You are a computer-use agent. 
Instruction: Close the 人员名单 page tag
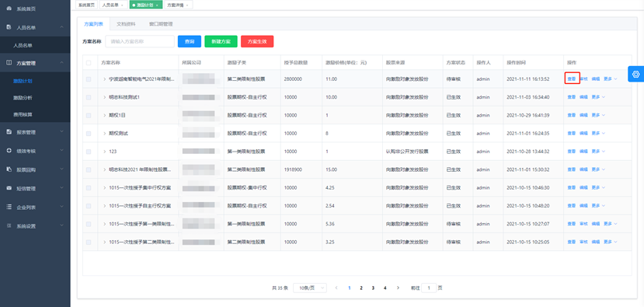tap(122, 5)
